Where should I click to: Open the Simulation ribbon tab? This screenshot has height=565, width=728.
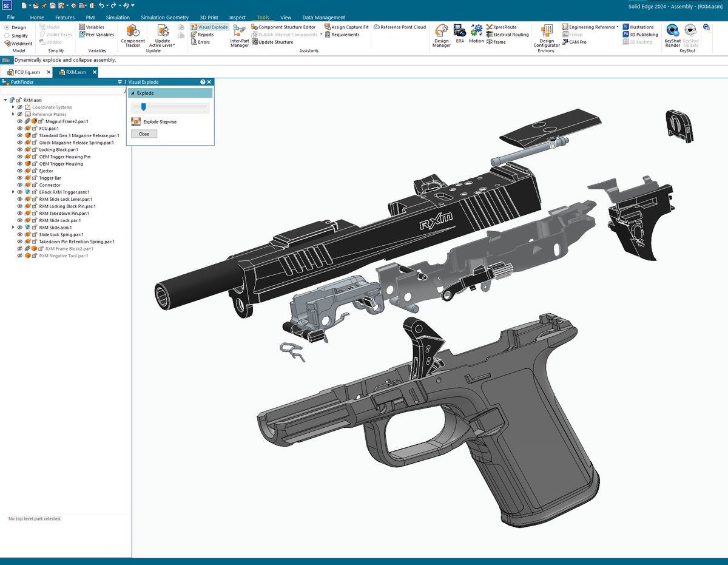118,18
